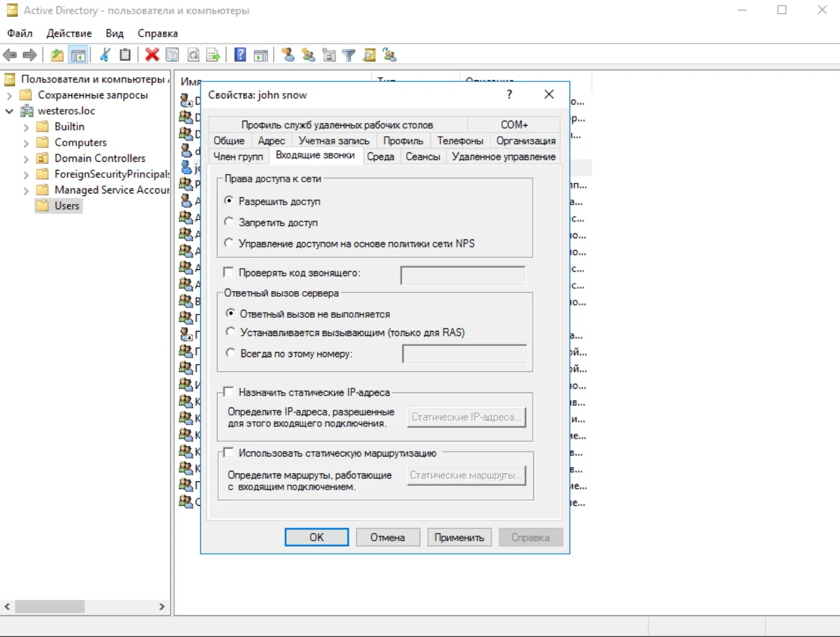Go up one level folder icon
Viewport: 840px width, 637px height.
click(x=57, y=55)
